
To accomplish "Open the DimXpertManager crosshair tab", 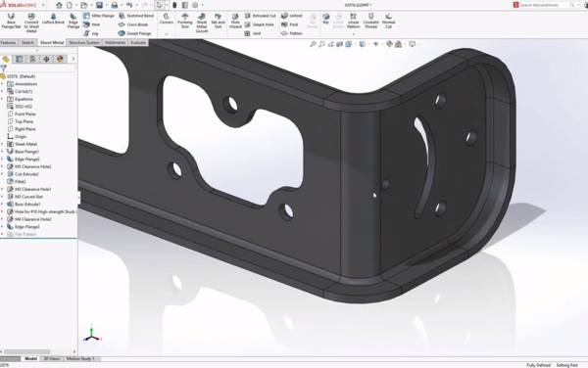I will [x=46, y=59].
